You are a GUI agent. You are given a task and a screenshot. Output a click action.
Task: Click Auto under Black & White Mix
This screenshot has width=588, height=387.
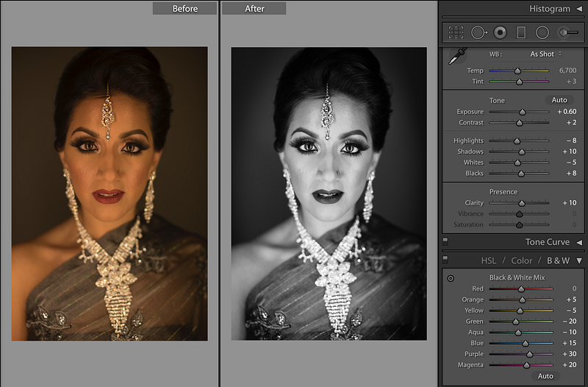coord(545,376)
